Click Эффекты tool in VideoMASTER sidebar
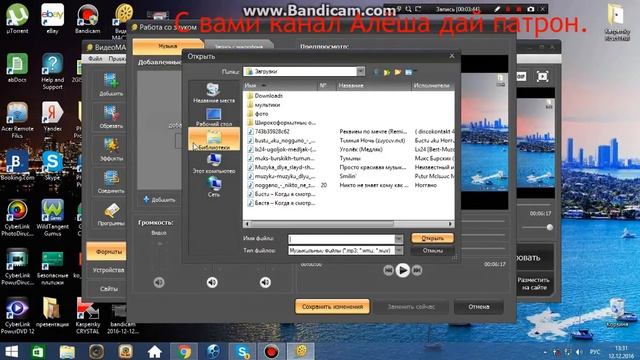Viewport: 640px width, 360px height. pyautogui.click(x=111, y=149)
